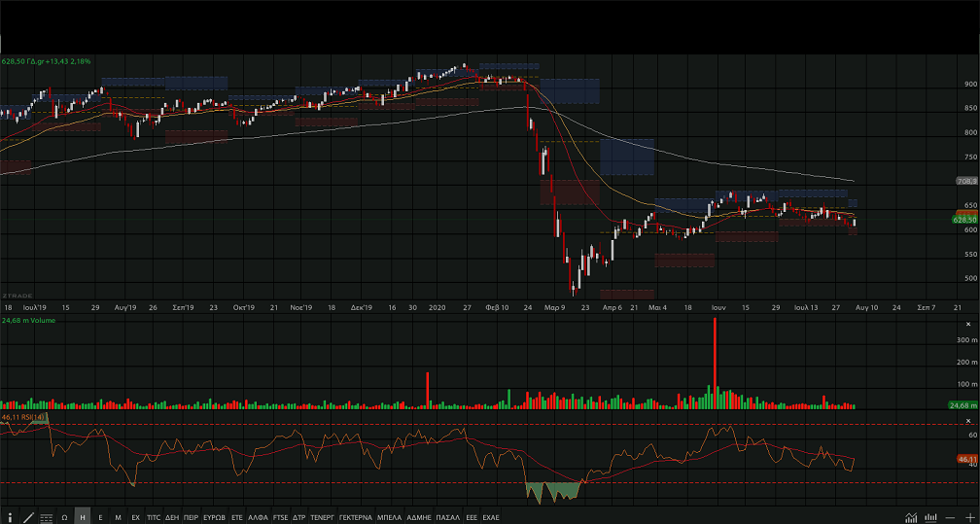The width and height of the screenshot is (980, 524).
Task: Click the 300 m volume axis level
Action: click(966, 340)
